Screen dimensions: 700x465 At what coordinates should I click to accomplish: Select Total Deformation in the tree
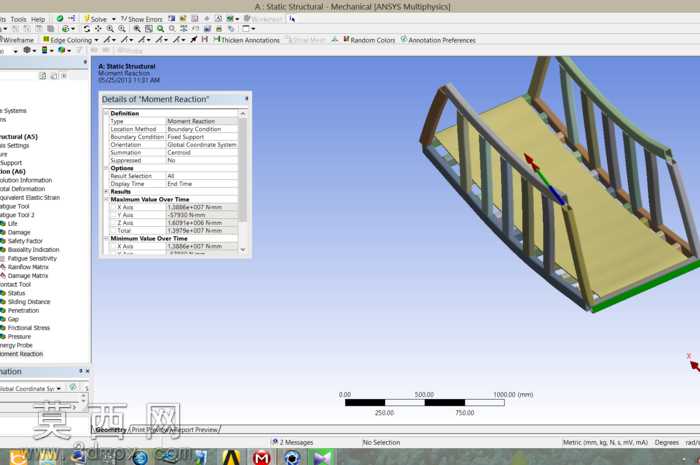[x=21, y=189]
